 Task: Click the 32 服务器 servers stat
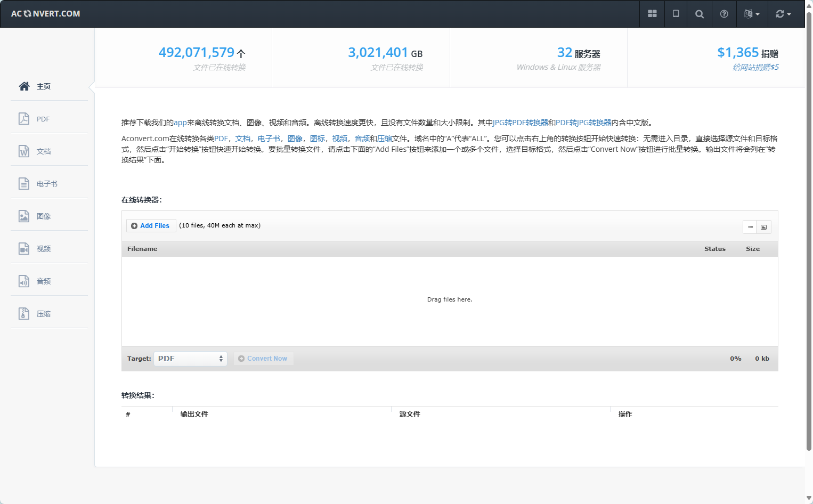point(579,53)
